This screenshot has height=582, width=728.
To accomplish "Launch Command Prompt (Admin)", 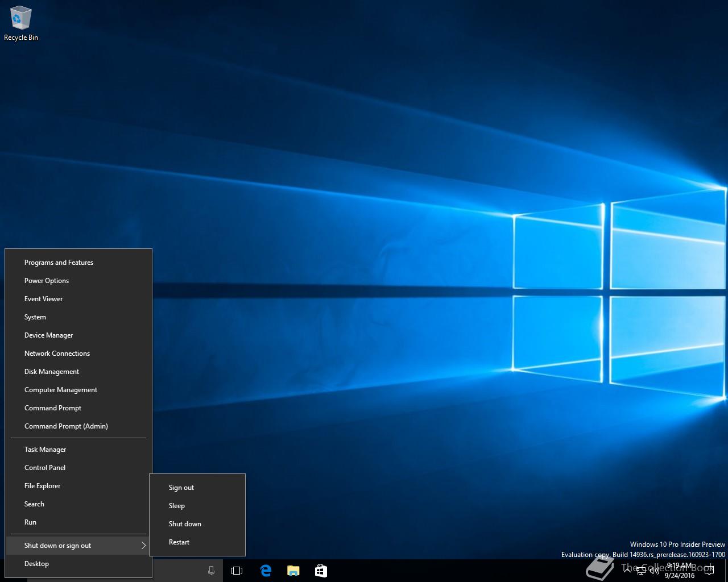I will tap(66, 426).
